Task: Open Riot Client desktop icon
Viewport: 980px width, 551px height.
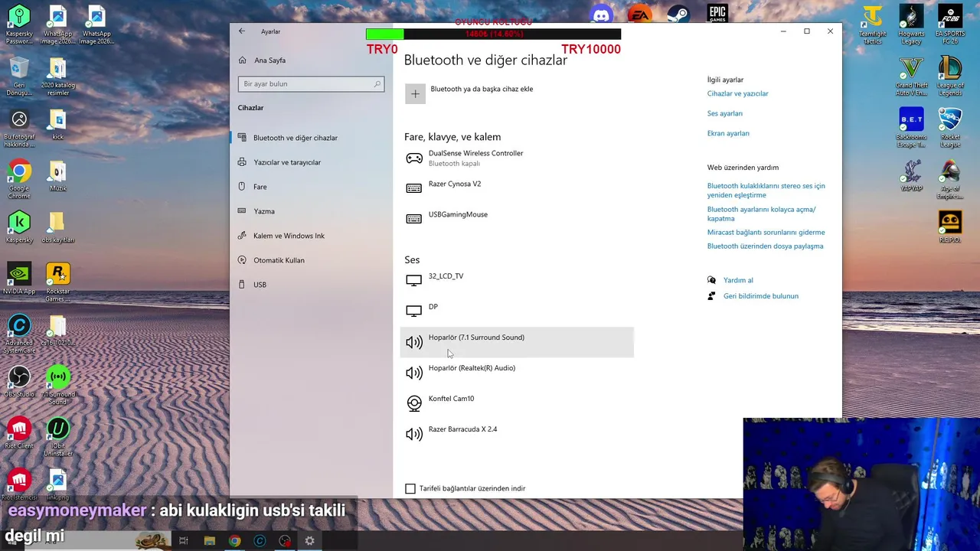Action: click(19, 434)
